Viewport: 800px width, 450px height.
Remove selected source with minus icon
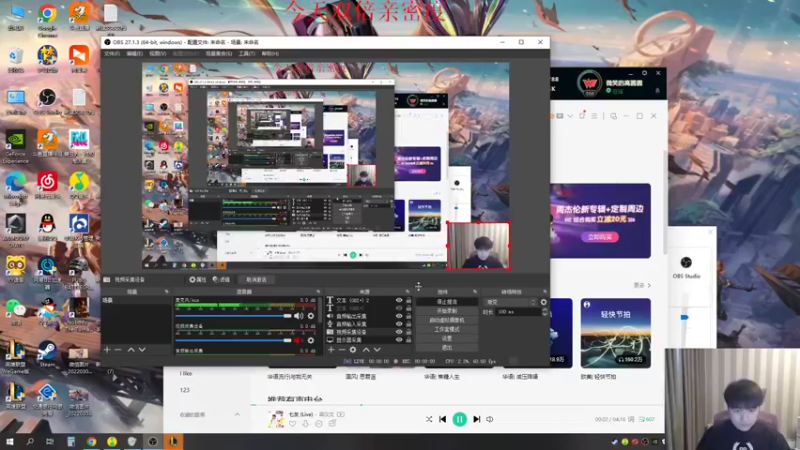342,349
